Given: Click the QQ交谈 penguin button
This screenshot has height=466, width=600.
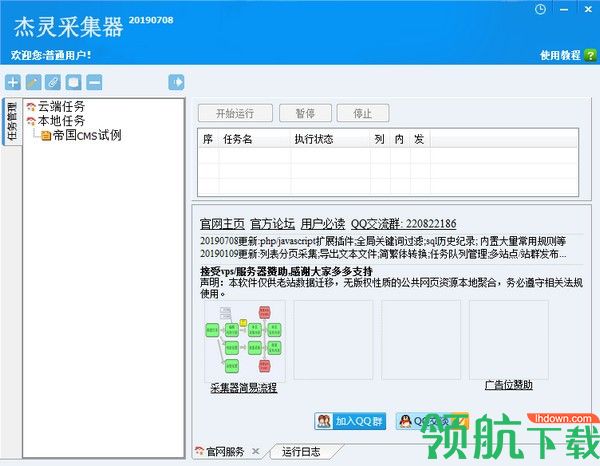Looking at the screenshot, I should click(432, 421).
